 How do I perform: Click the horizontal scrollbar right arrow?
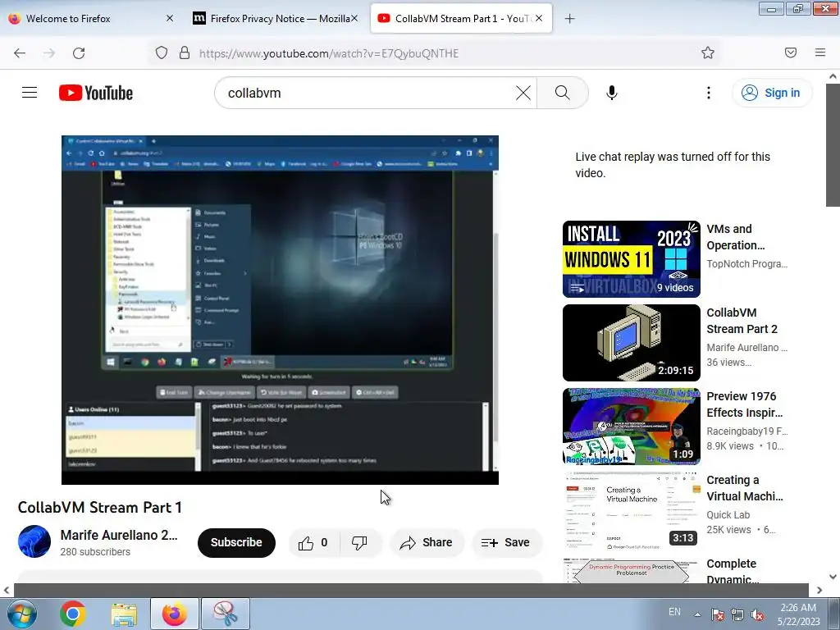click(x=819, y=591)
